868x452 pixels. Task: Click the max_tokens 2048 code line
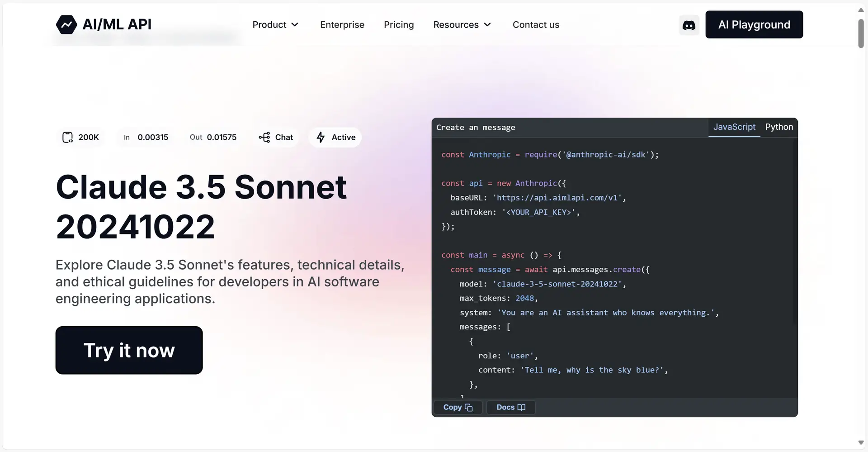[499, 298]
